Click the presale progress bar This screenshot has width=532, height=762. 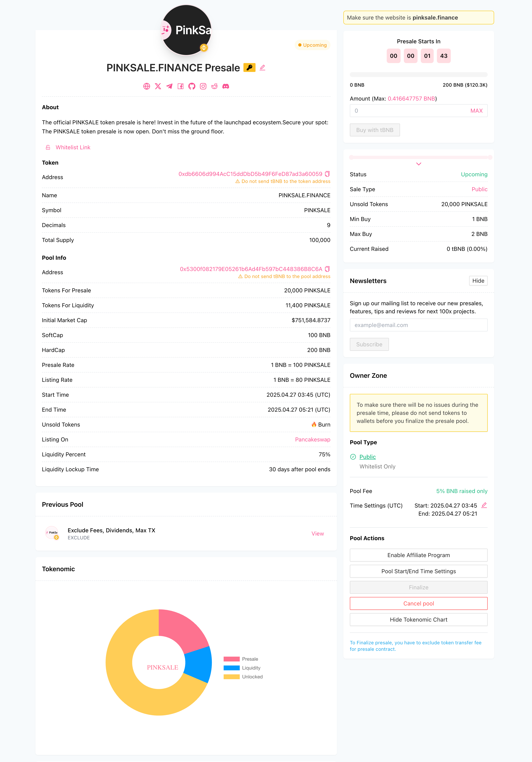pos(419,75)
